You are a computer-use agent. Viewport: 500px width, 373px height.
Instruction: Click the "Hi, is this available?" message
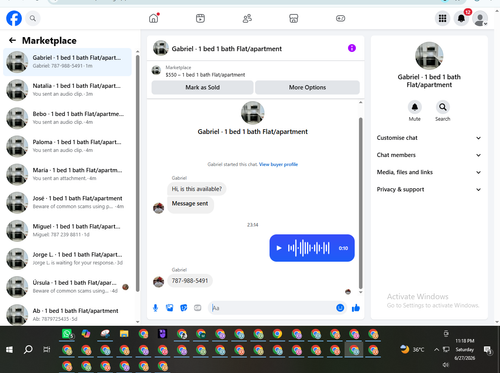(x=197, y=189)
